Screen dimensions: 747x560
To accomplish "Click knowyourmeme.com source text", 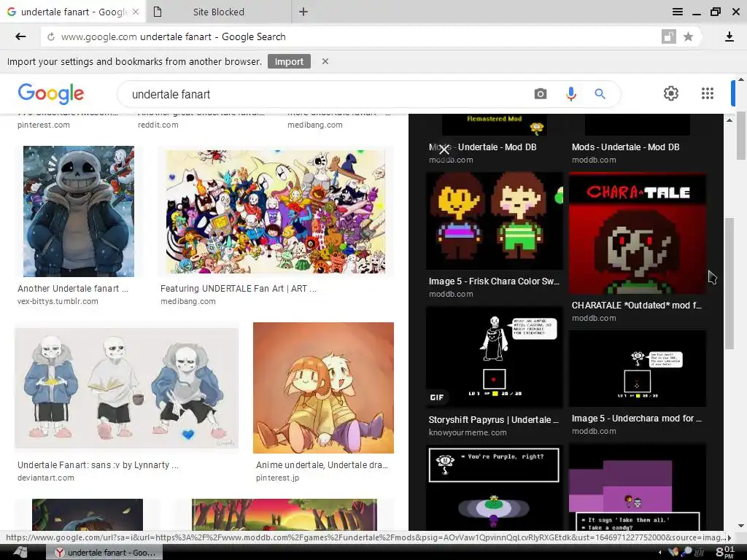I will [468, 432].
